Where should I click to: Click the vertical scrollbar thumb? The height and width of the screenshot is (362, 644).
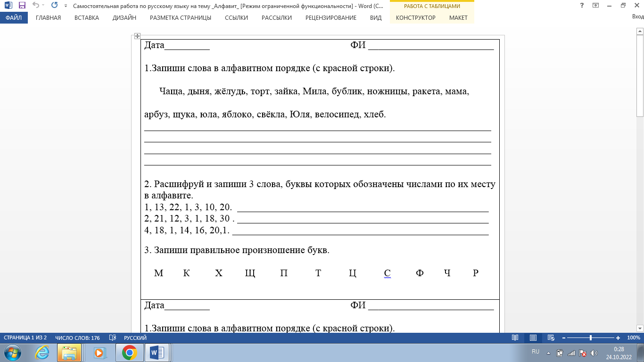pyautogui.click(x=640, y=75)
